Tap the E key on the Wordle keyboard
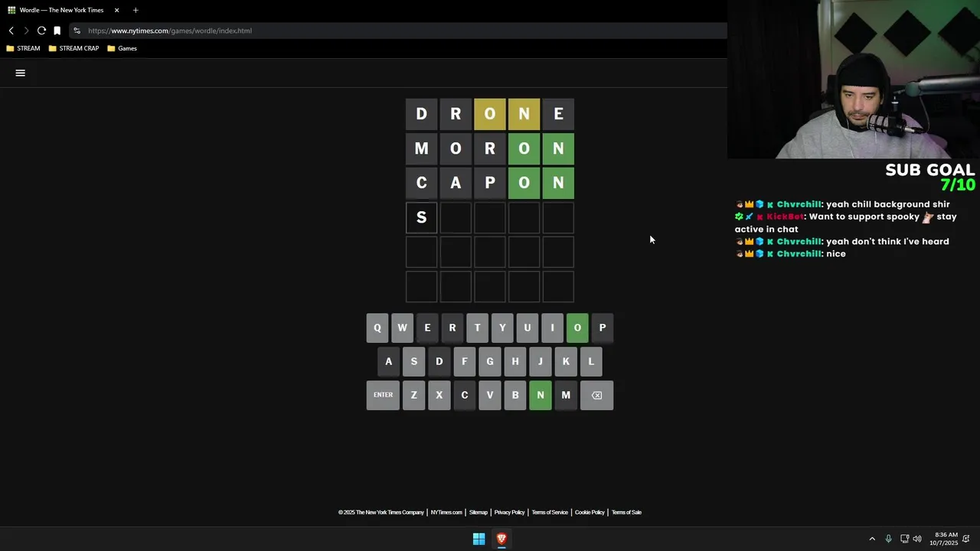The width and height of the screenshot is (980, 551). (x=427, y=328)
